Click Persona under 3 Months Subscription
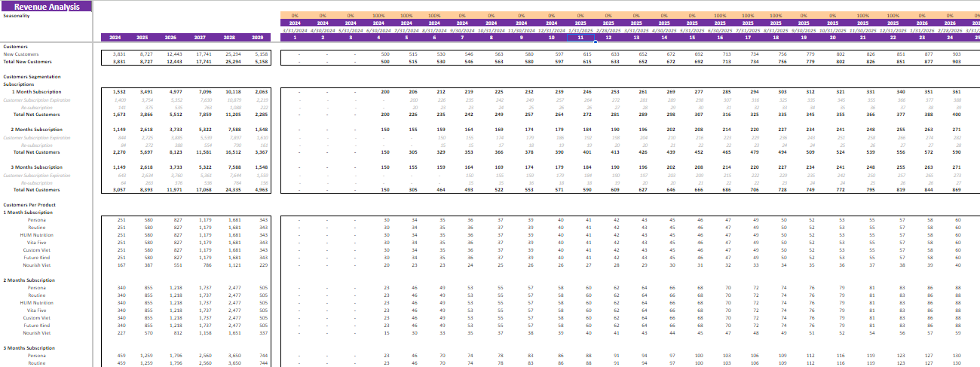980x367 pixels. (x=36, y=355)
